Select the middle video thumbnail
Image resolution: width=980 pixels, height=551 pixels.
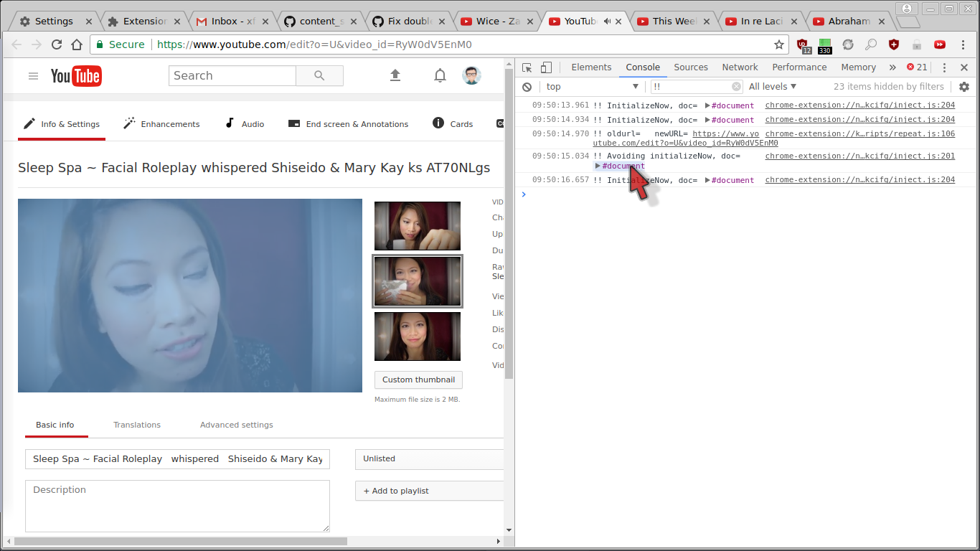(417, 281)
